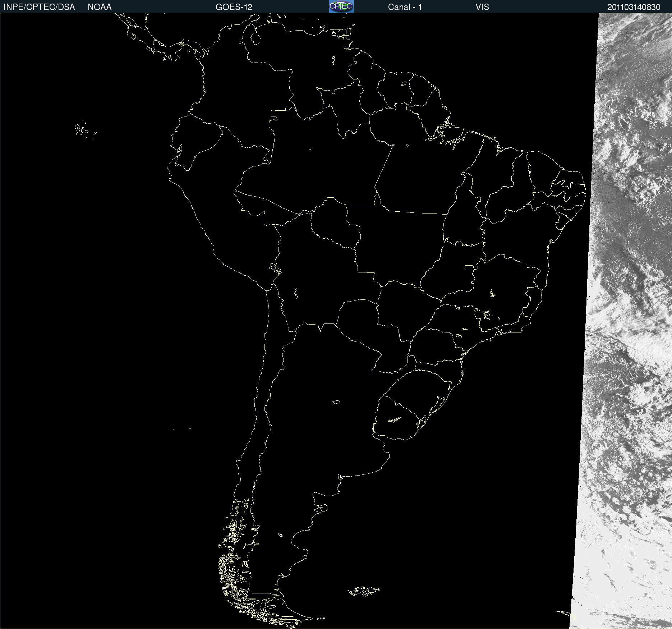Click the VIS channel label
Viewport: 672px width, 629px height.
(482, 7)
